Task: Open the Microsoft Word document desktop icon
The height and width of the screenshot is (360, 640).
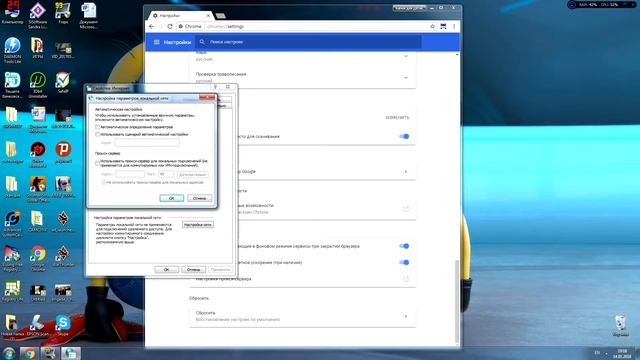Action: pos(89,16)
